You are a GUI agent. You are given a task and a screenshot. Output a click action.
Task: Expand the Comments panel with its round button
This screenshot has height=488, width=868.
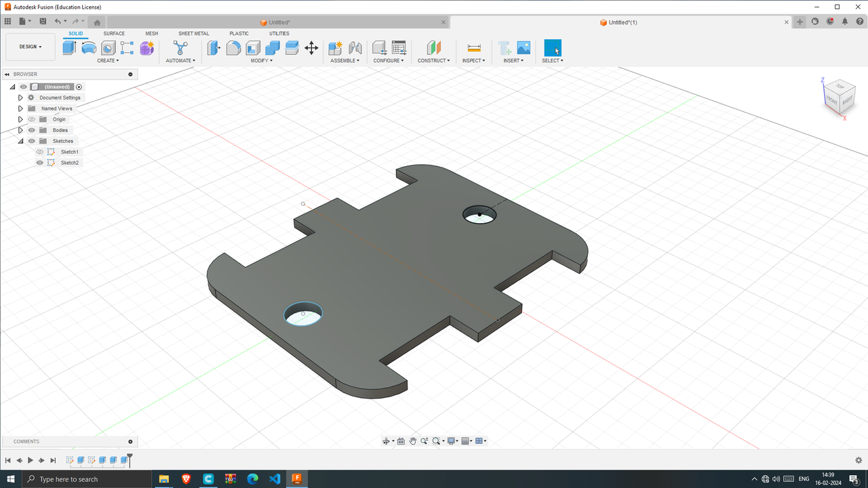[130, 441]
